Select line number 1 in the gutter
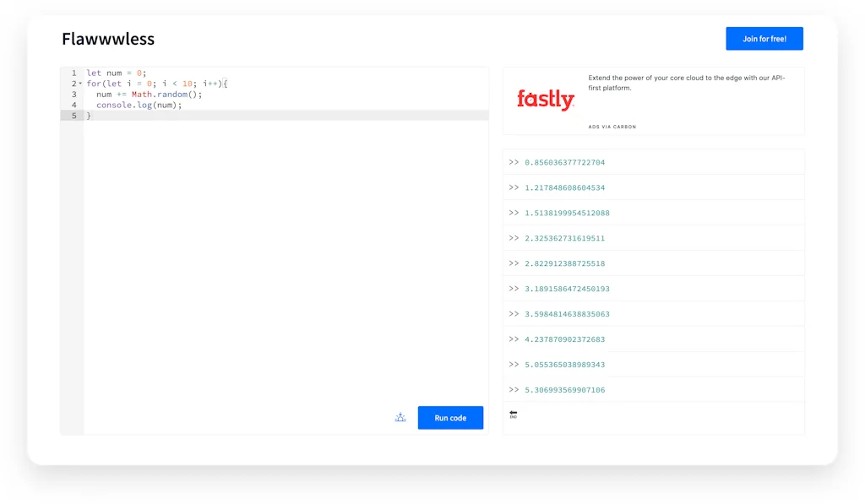Image resolution: width=865 pixels, height=504 pixels. coord(73,73)
